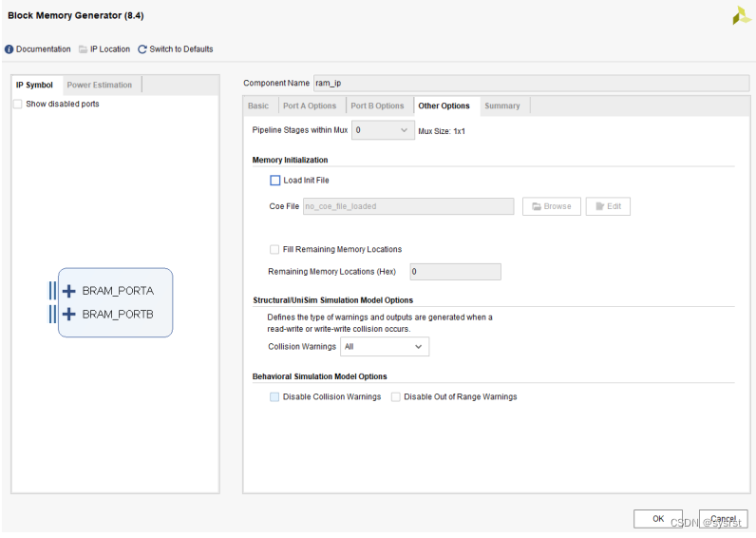Expand BRAM_PORTA with the plus icon

68,291
